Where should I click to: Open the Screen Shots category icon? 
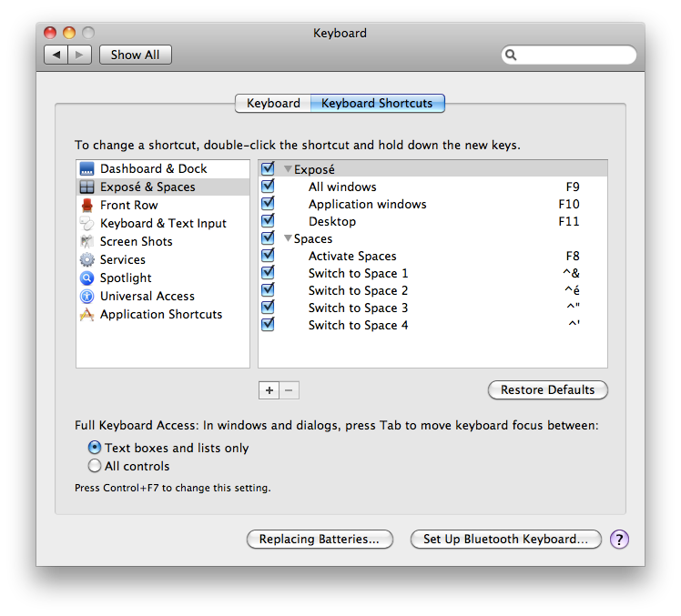click(87, 242)
